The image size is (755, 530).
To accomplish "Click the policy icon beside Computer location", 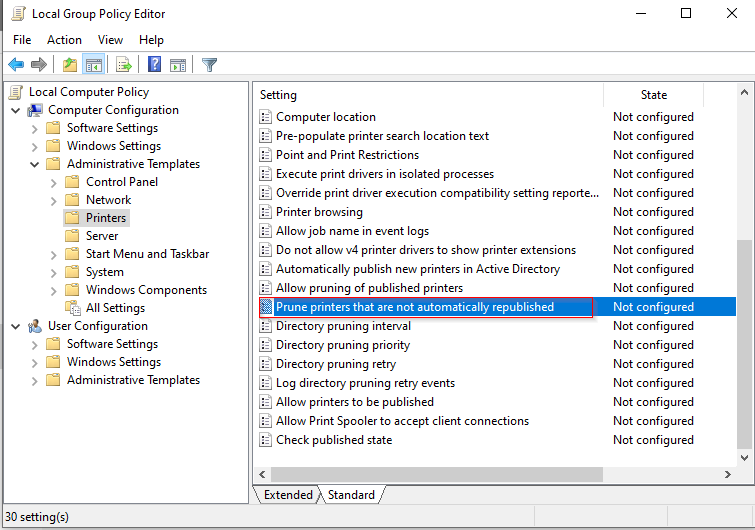I will pyautogui.click(x=265, y=117).
